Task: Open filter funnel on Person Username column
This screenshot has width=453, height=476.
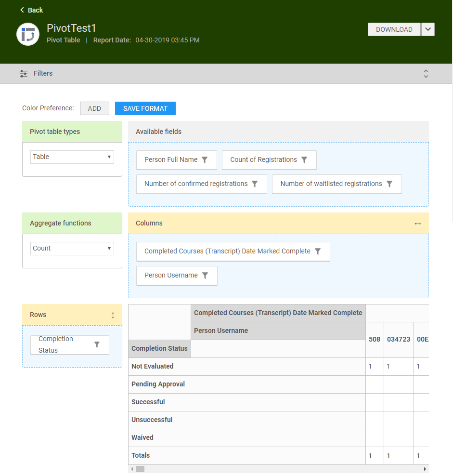Action: [x=204, y=276]
